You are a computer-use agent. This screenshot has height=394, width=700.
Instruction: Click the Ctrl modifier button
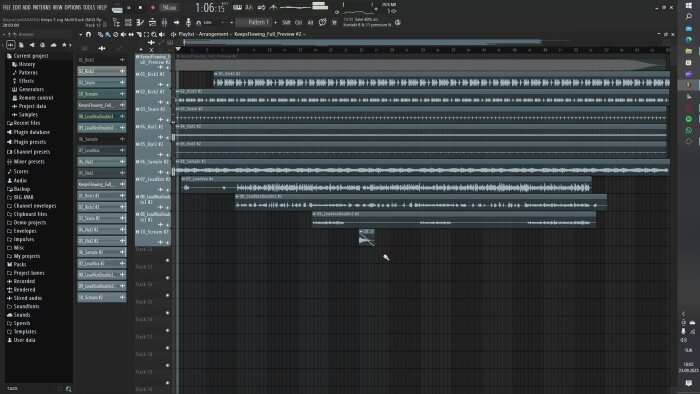tap(298, 23)
